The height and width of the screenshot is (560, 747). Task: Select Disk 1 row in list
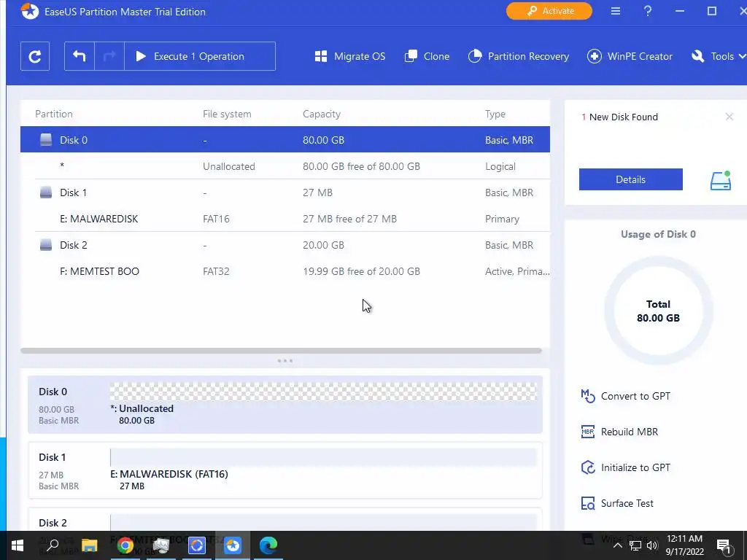tap(285, 192)
